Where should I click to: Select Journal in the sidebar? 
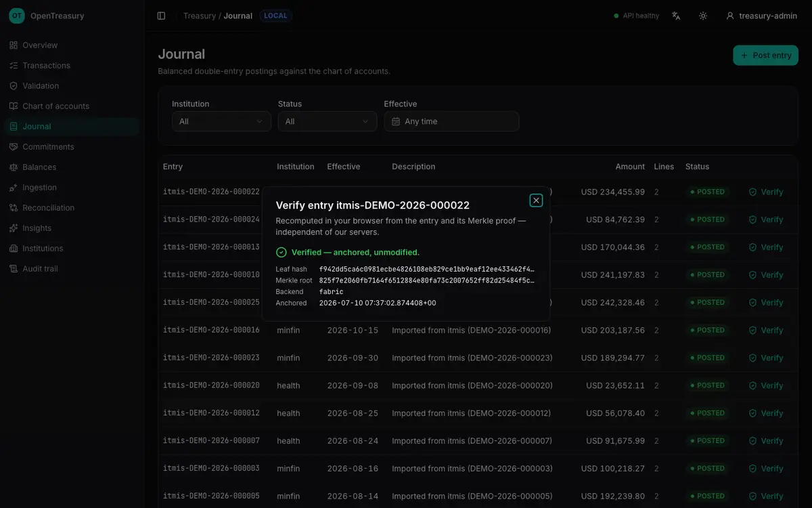[x=72, y=127]
